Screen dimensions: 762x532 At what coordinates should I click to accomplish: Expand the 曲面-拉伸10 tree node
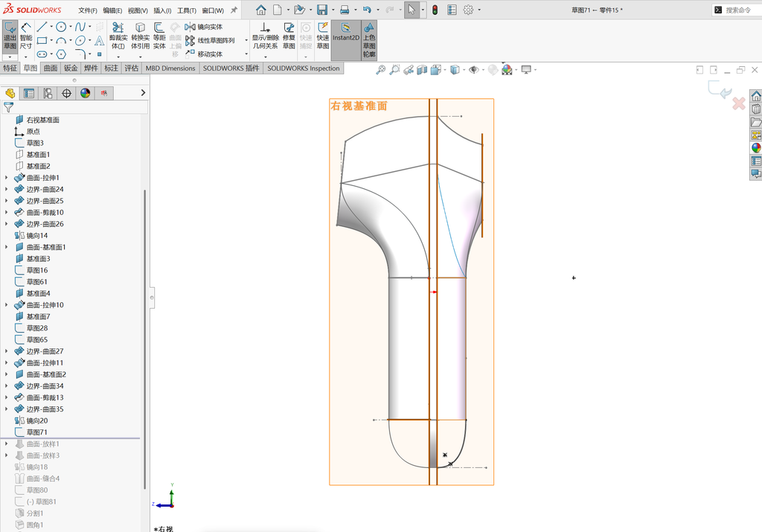(6, 305)
